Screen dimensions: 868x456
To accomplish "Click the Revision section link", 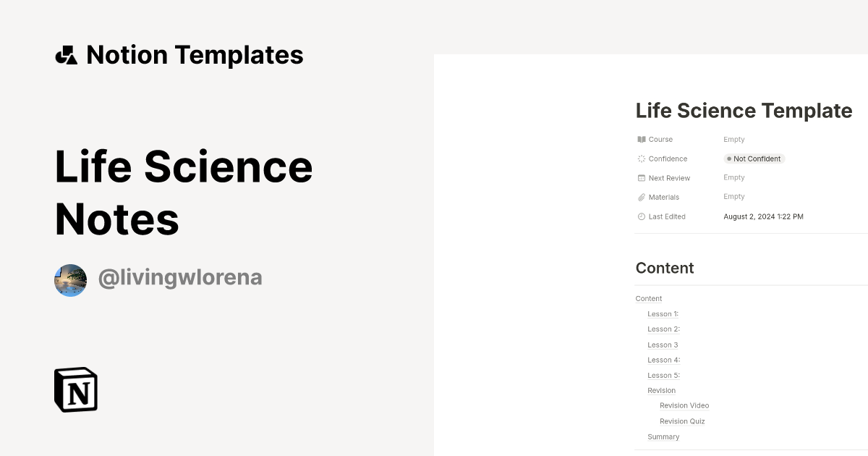I will click(661, 390).
